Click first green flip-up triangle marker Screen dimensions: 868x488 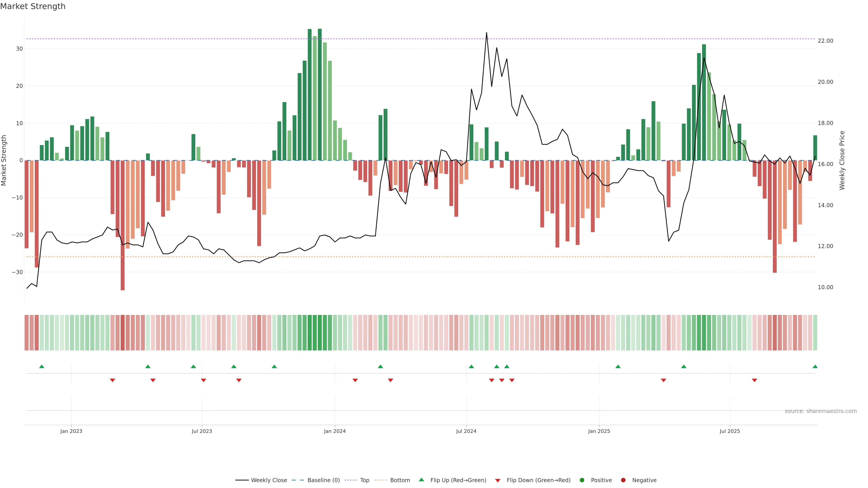[x=42, y=366]
